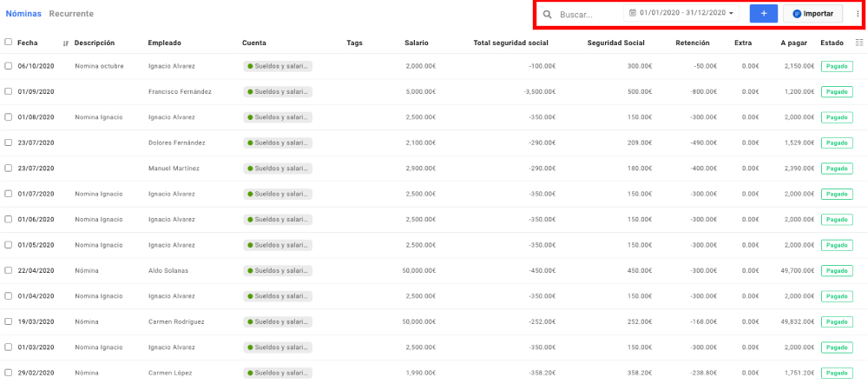Screen dimensions: 868x384
Task: Toggle the select-all checkbox in header
Action: pos(9,42)
